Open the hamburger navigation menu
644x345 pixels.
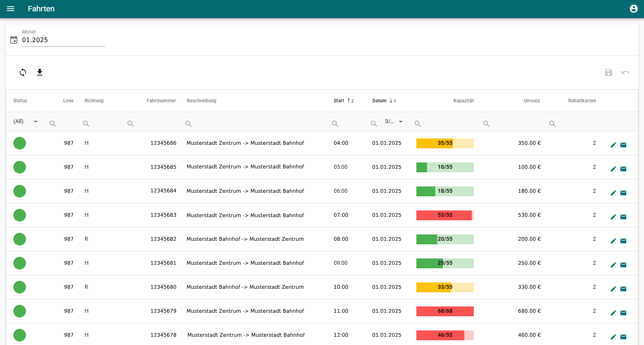[11, 9]
